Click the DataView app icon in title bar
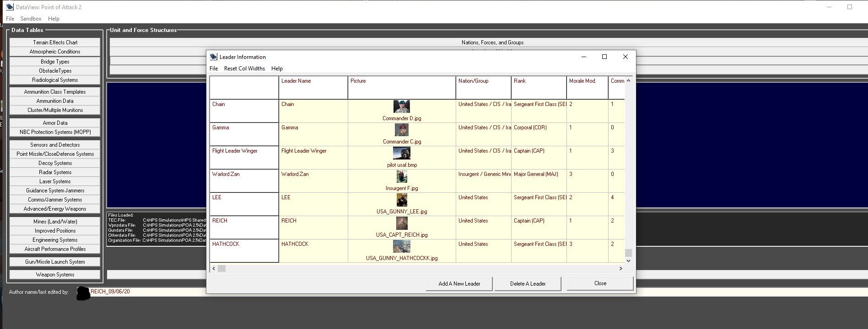Viewport: 868px width, 329px height. (x=10, y=7)
